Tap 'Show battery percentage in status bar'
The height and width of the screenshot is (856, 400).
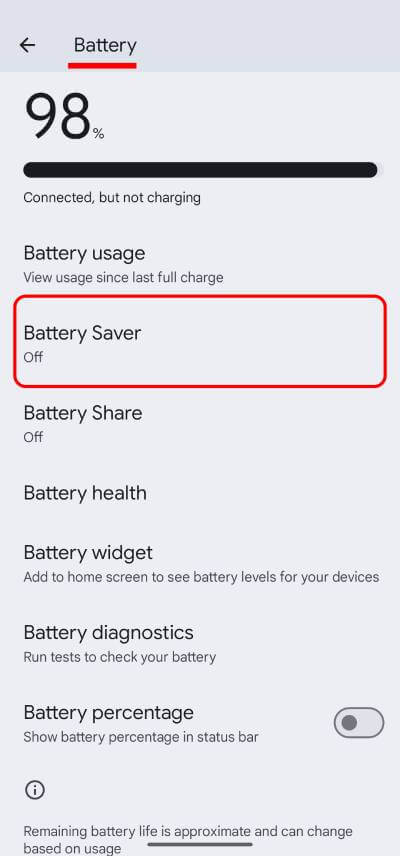pyautogui.click(x=141, y=737)
